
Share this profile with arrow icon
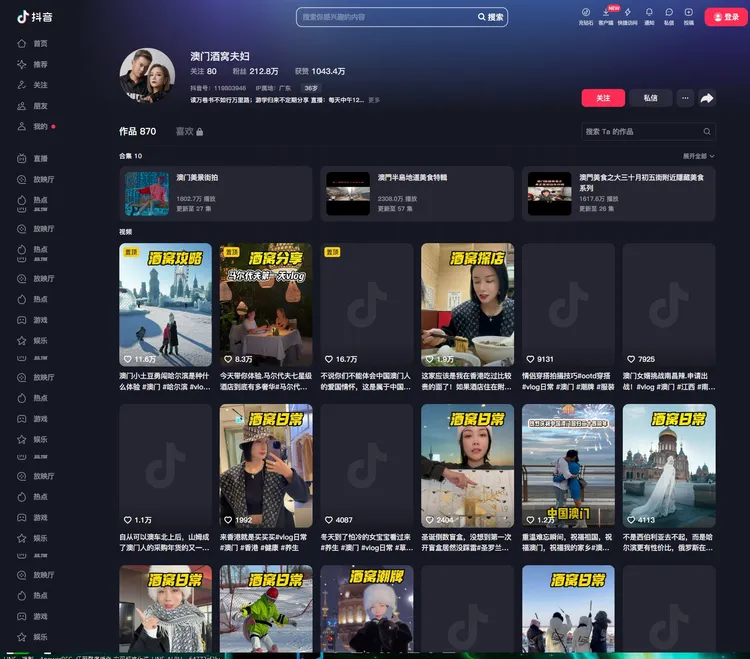coord(707,98)
